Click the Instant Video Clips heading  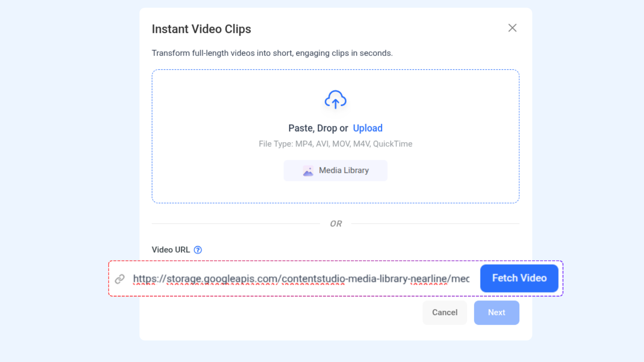[201, 29]
